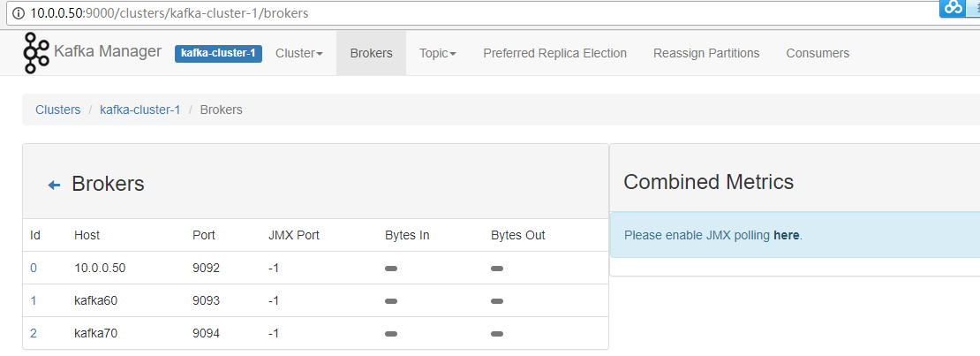Open the Cluster dropdown menu
The image size is (980, 356).
coord(299,53)
